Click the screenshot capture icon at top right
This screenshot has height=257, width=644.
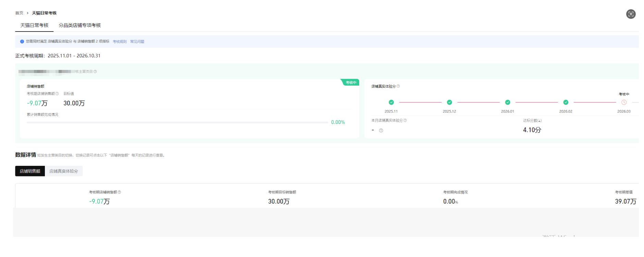[x=631, y=14]
